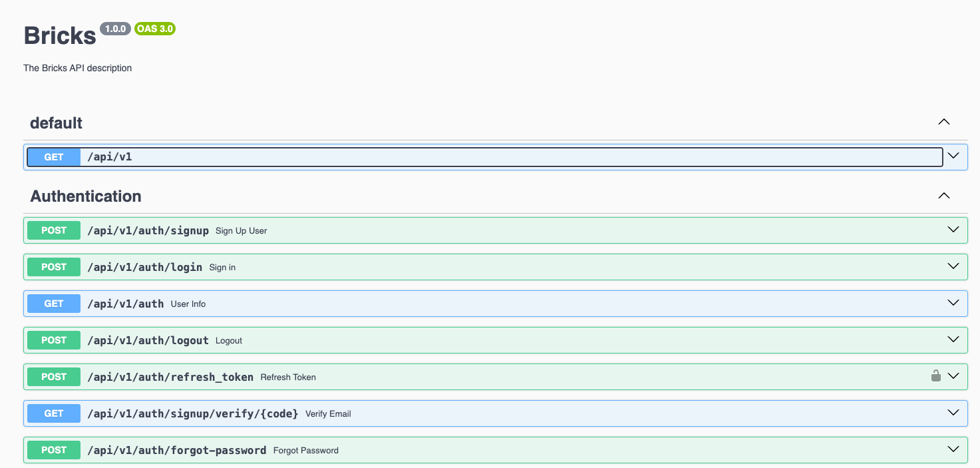Viewport: 980px width, 468px height.
Task: Click the POST badge on the login endpoint
Action: tap(53, 267)
